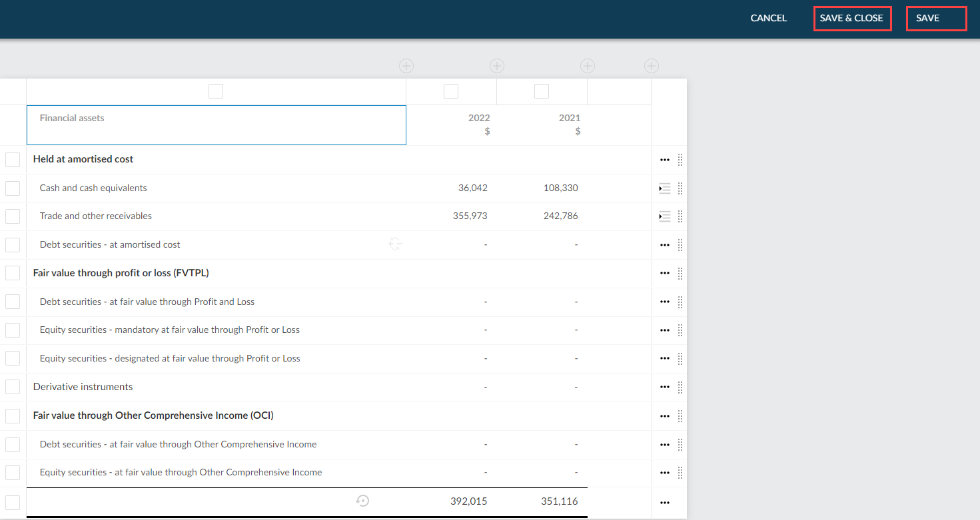Tick the checkbox for Trade and other receivables

pyautogui.click(x=13, y=216)
